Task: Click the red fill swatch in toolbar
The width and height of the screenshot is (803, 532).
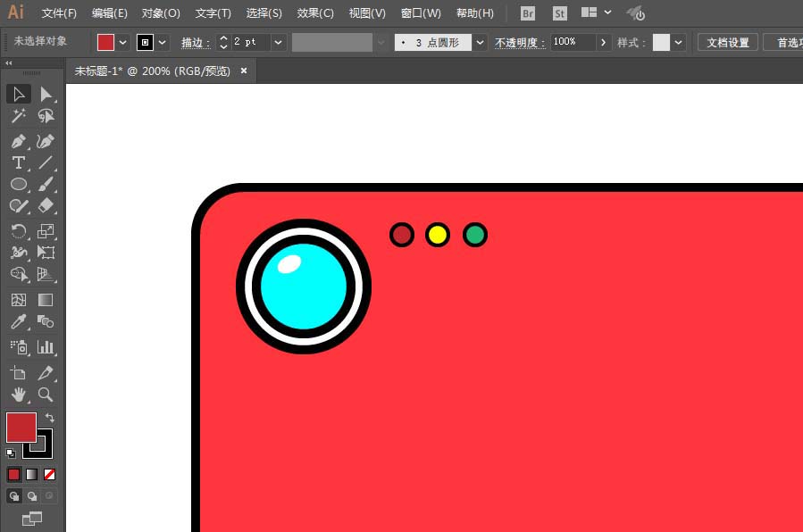Action: click(x=21, y=428)
